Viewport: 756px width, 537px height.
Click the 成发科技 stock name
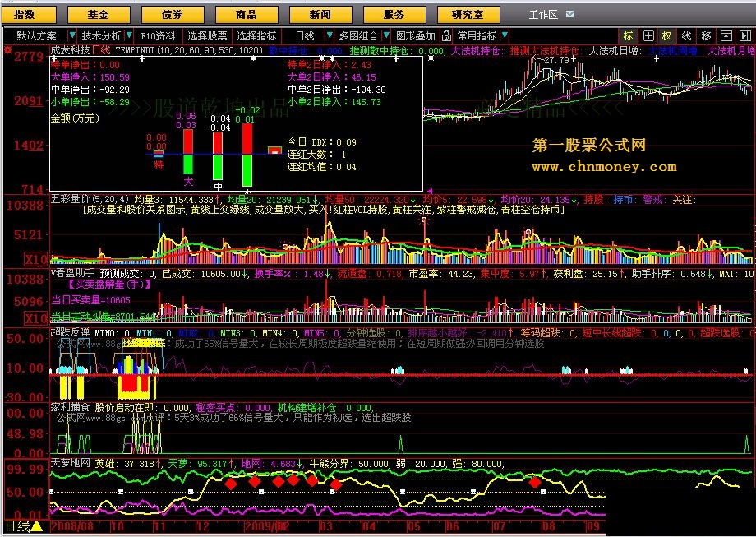click(x=71, y=50)
